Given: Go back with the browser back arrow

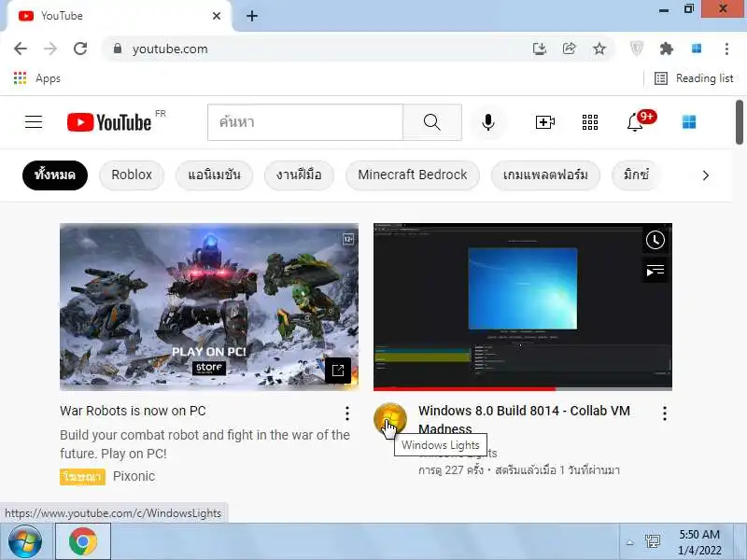Looking at the screenshot, I should (21, 49).
